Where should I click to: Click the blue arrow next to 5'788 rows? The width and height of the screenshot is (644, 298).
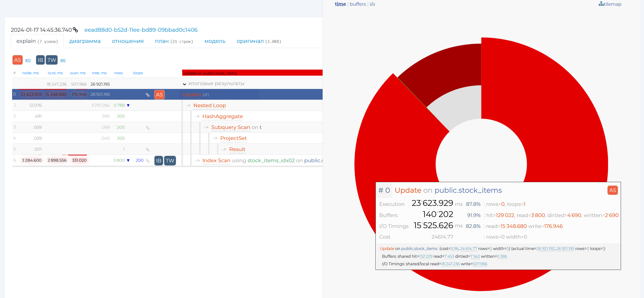point(128,105)
